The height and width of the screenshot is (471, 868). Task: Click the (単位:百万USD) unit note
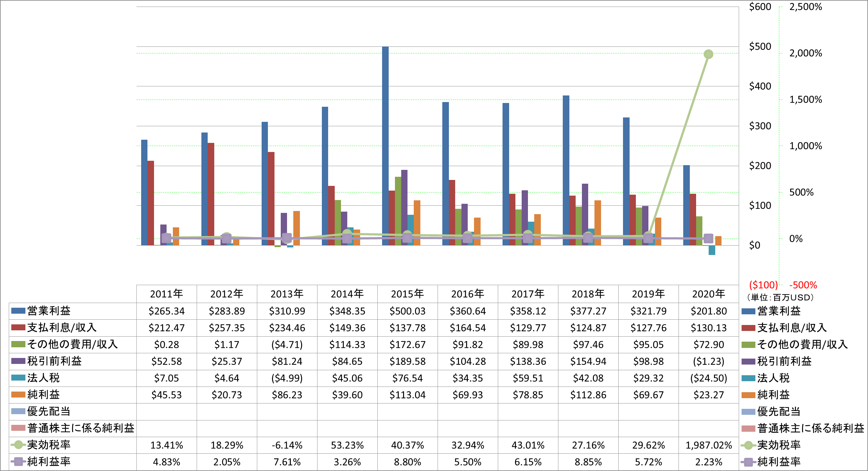(x=780, y=297)
